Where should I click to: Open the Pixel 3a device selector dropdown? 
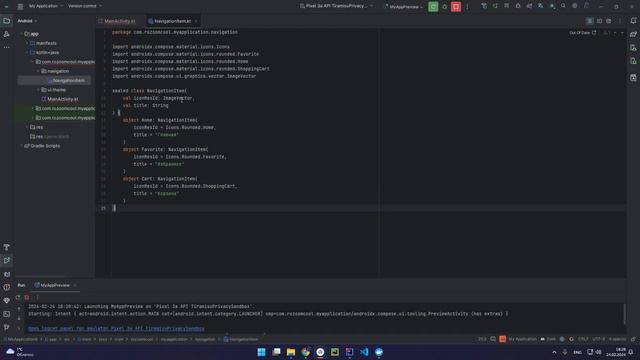click(x=336, y=6)
